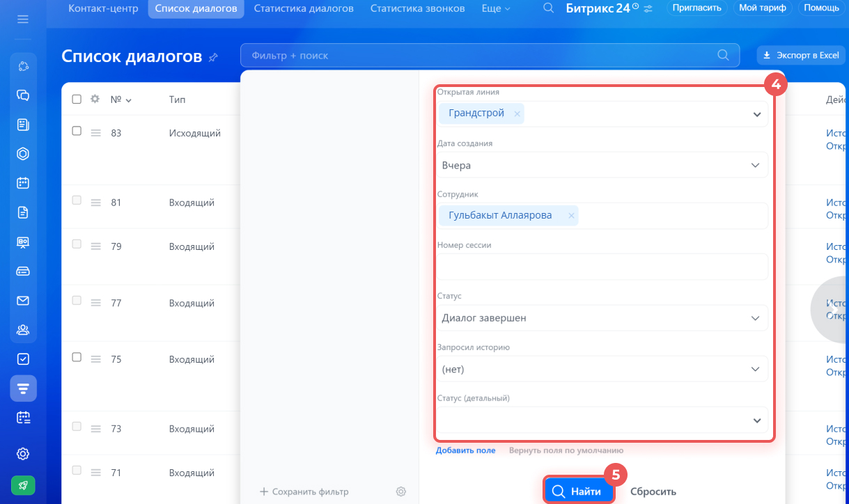Select the Список диалогов tab

coord(196,8)
